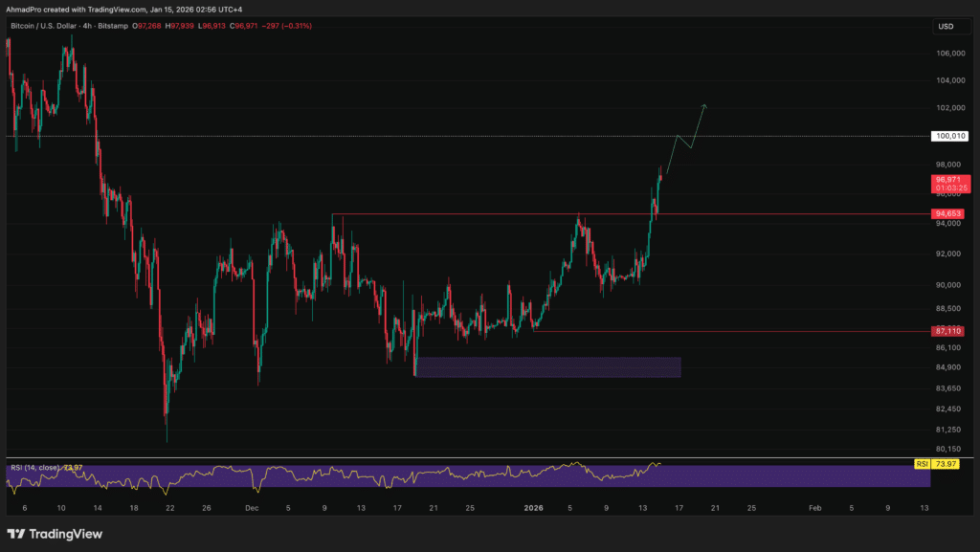Click the yellow RSI tag on price axis
Screen dimensions: 980x552
[x=923, y=464]
